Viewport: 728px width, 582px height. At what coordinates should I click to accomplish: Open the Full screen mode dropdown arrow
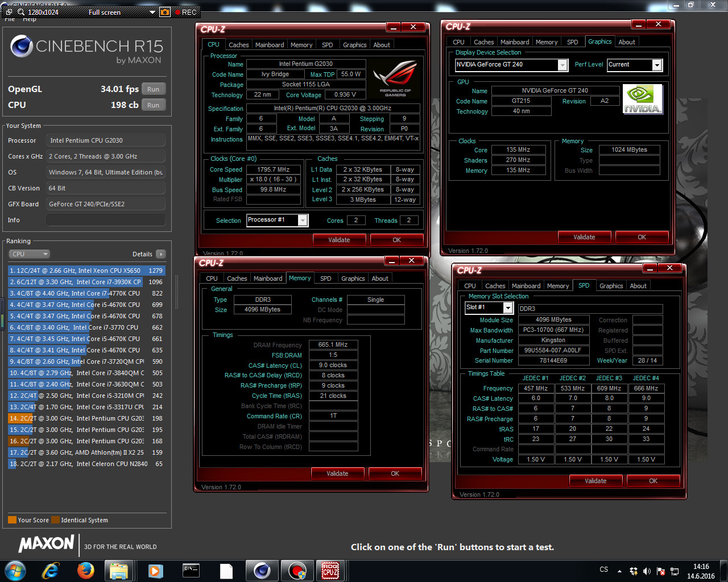click(x=152, y=12)
